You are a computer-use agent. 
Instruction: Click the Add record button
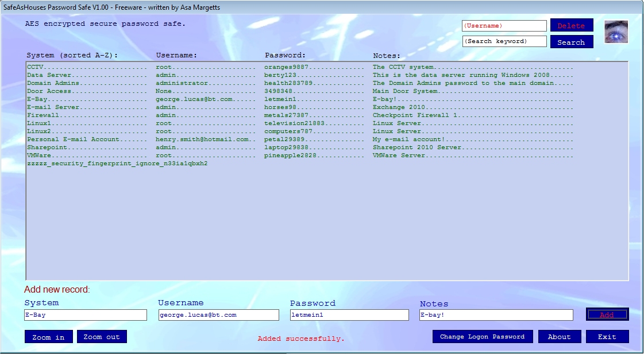(x=607, y=314)
